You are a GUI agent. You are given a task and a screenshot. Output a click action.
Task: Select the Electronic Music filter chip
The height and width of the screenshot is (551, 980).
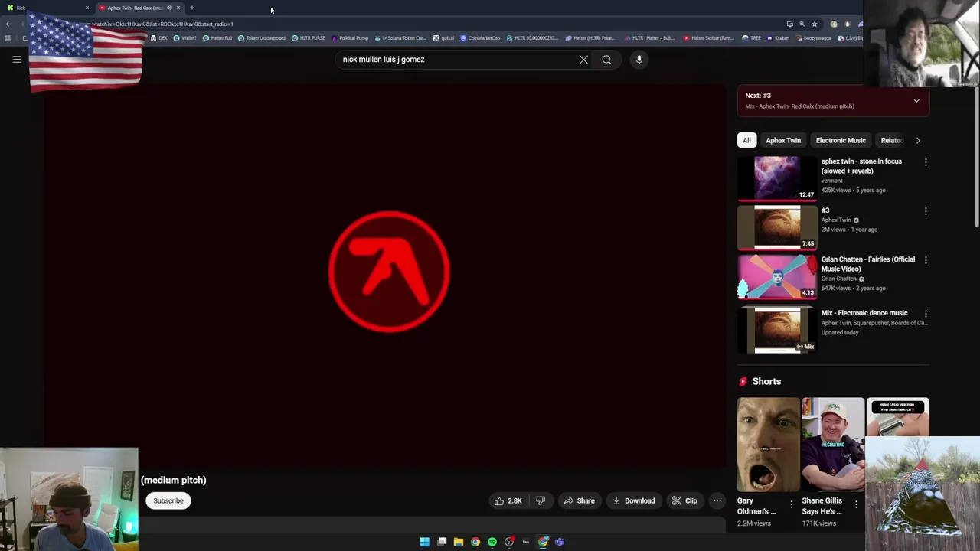(x=841, y=140)
